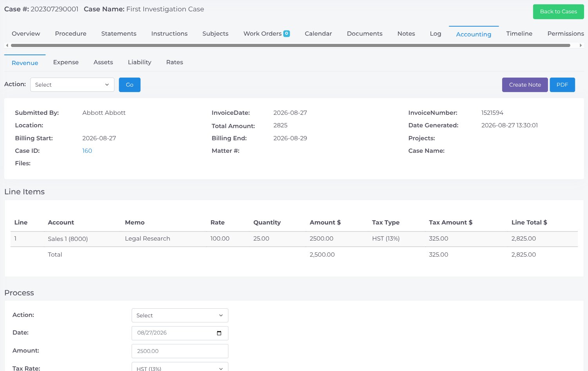Click the tab bar left scroll arrow

[7, 45]
